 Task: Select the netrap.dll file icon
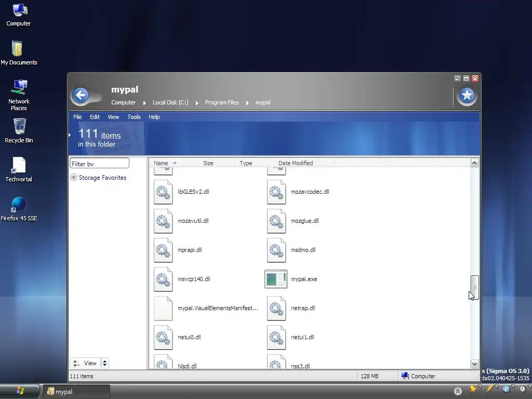(x=276, y=309)
